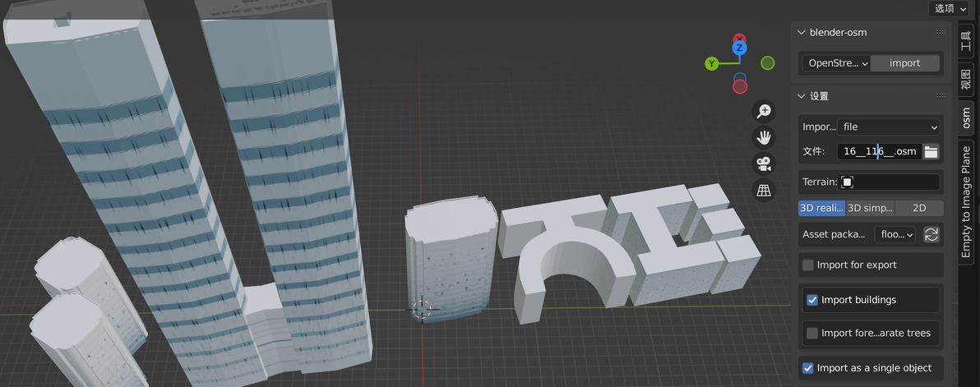The height and width of the screenshot is (387, 980).
Task: Switch orthographic/perspective with the grid icon
Action: click(764, 191)
